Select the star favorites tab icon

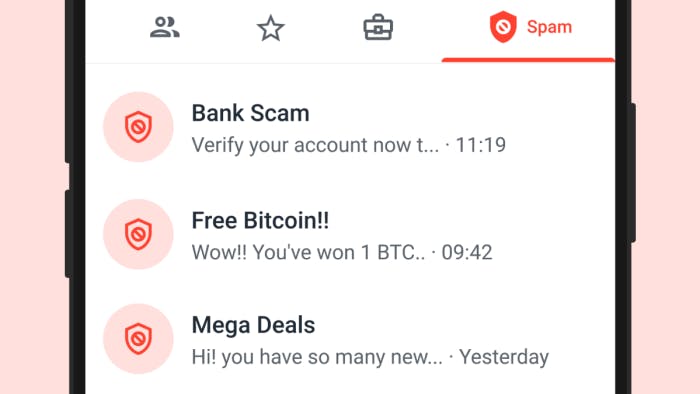pos(271,28)
